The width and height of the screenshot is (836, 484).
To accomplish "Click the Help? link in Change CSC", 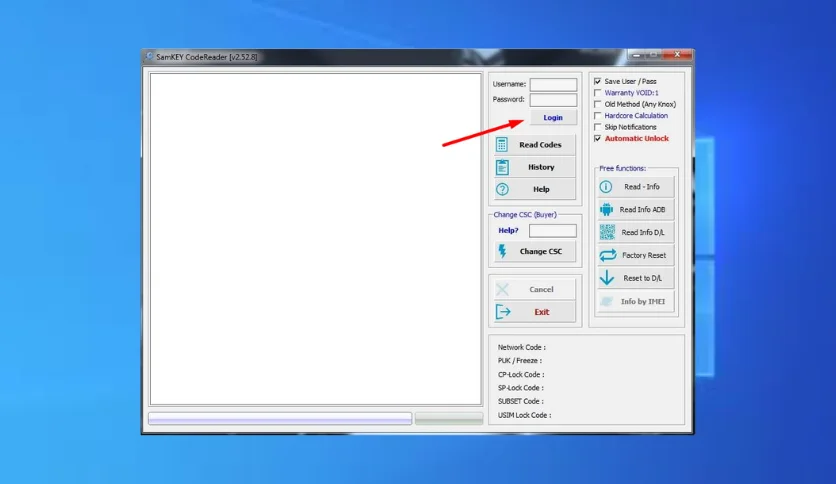I will [x=508, y=230].
